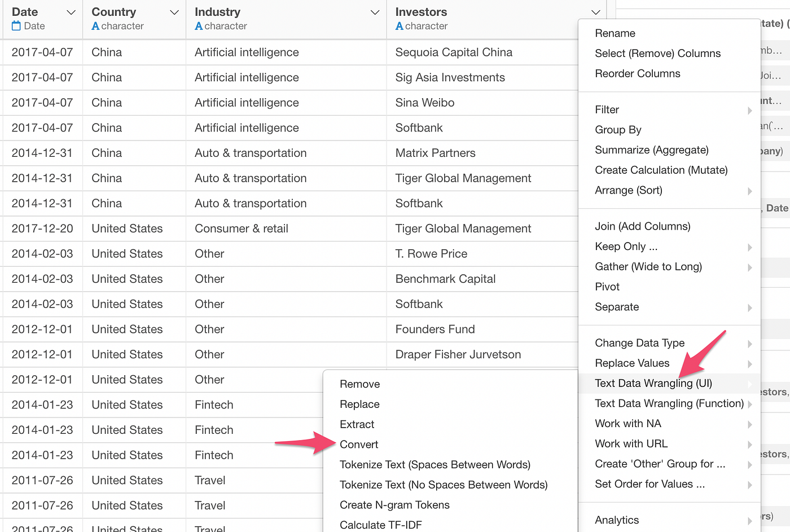Expand the Work with NA submenu
Viewport: 790px width, 532px height.
(628, 423)
